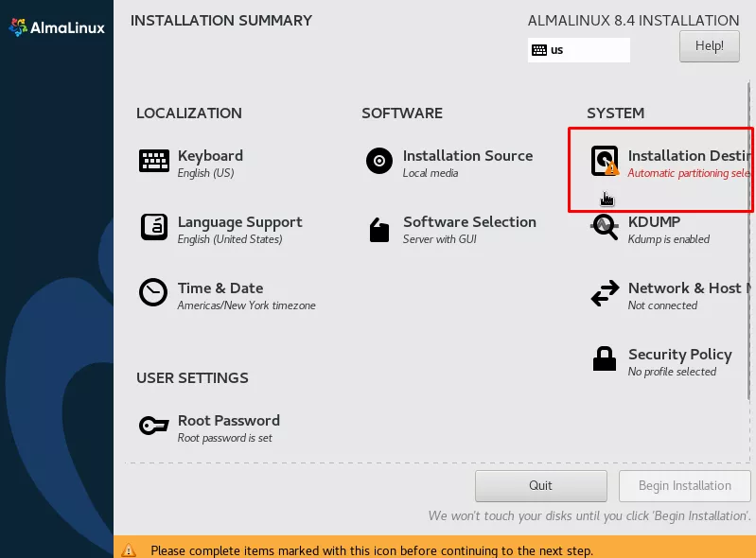Click the vertical scrollbar on right edge
This screenshot has width=756, height=558.
click(748, 241)
